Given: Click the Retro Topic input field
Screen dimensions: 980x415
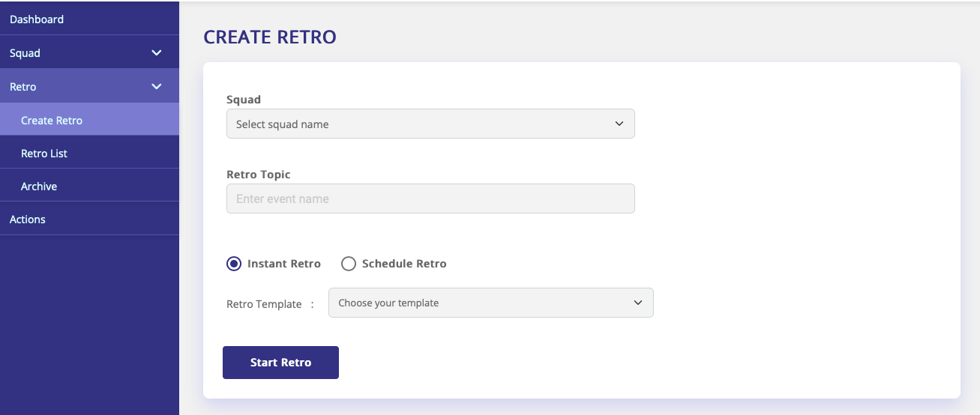Looking at the screenshot, I should click(430, 199).
